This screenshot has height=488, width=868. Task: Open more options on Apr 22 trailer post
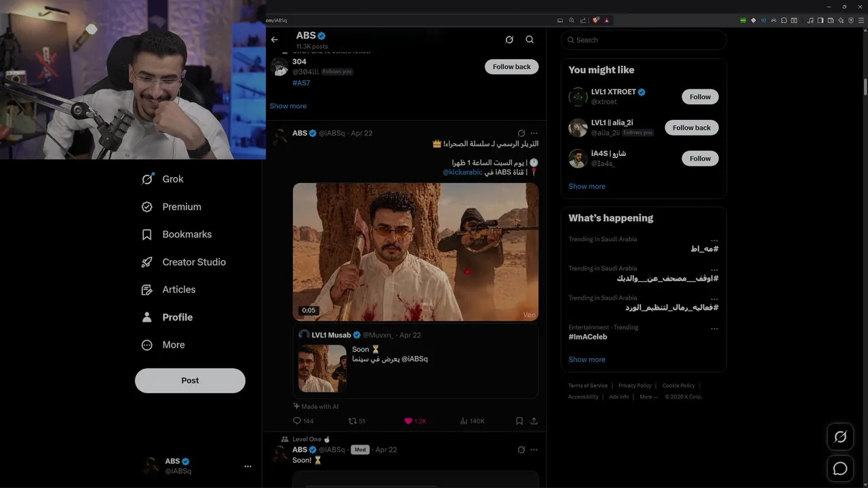click(534, 133)
